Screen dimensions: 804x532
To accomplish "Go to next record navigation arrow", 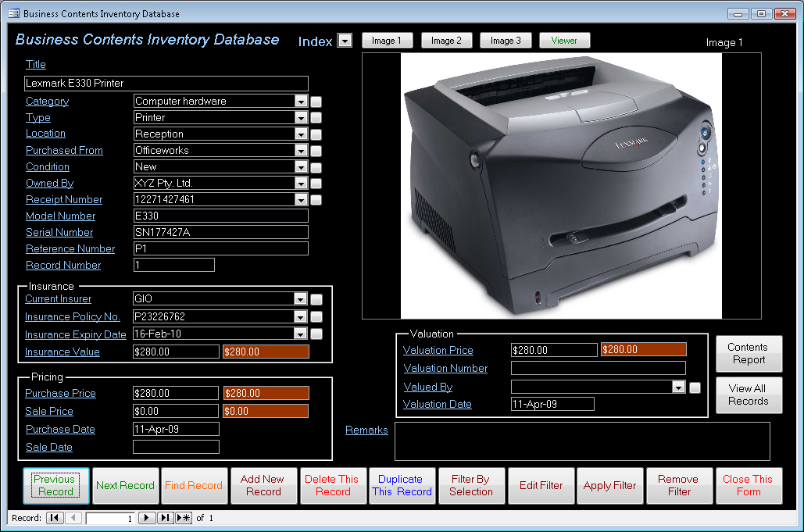I will [147, 518].
